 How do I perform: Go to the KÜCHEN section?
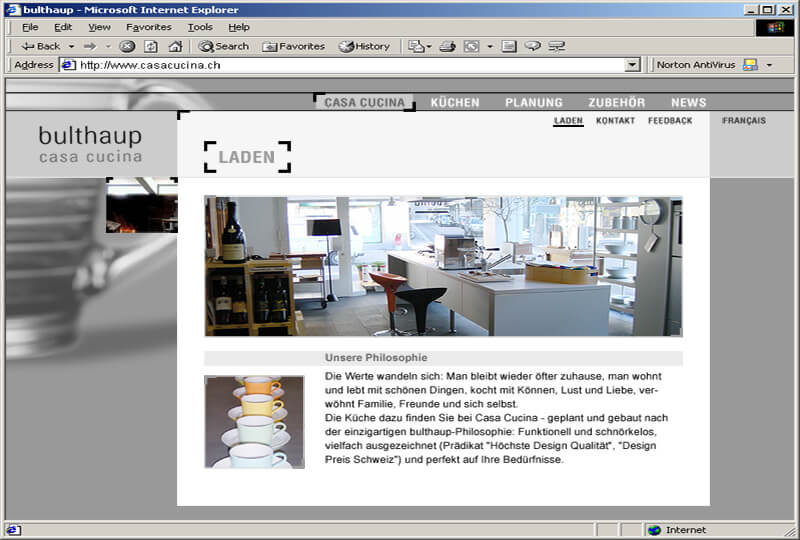[455, 103]
